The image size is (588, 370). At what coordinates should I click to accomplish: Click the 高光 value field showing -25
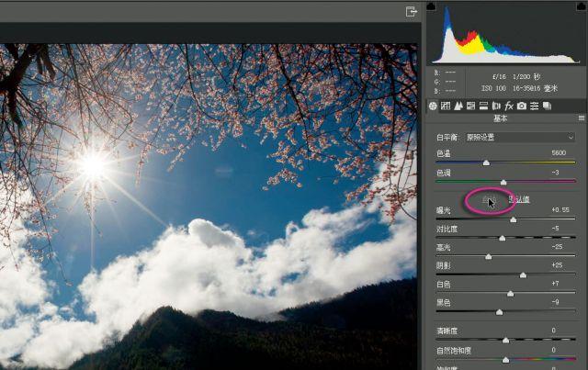(x=557, y=247)
